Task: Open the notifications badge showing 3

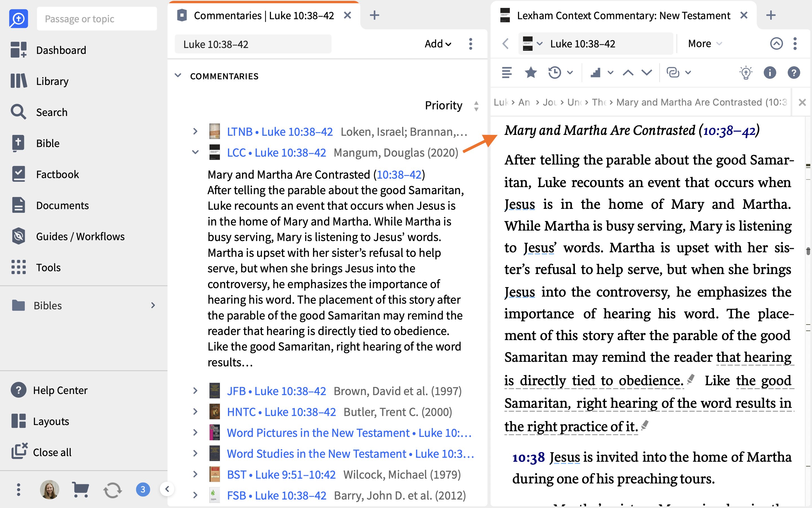Action: (x=143, y=490)
